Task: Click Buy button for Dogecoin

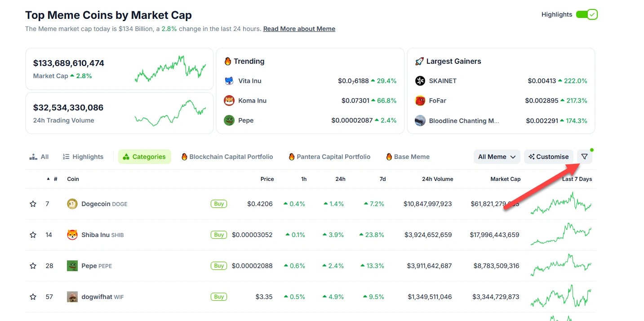Action: [x=219, y=204]
